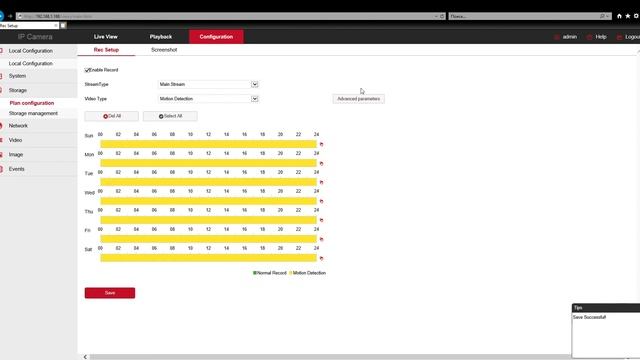Click the Saturday yellow schedule bar
Image resolution: width=640 pixels, height=360 pixels.
click(x=209, y=258)
